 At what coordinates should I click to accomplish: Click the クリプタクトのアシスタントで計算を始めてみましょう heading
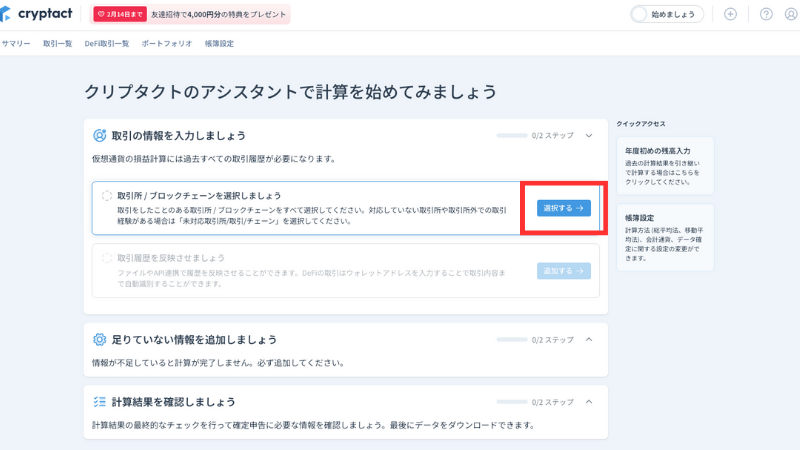pyautogui.click(x=290, y=92)
